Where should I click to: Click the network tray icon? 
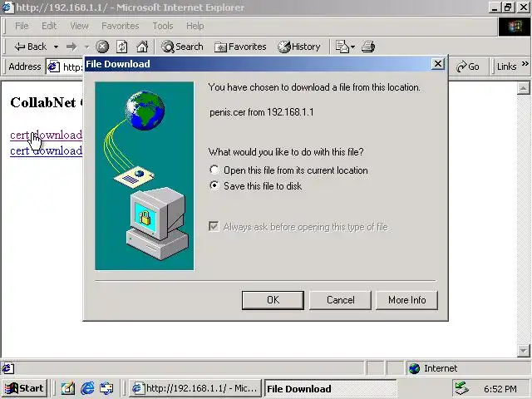(x=462, y=388)
